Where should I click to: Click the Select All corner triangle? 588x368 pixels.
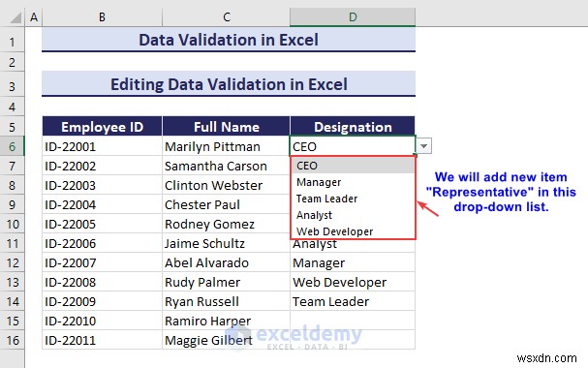coord(15,17)
